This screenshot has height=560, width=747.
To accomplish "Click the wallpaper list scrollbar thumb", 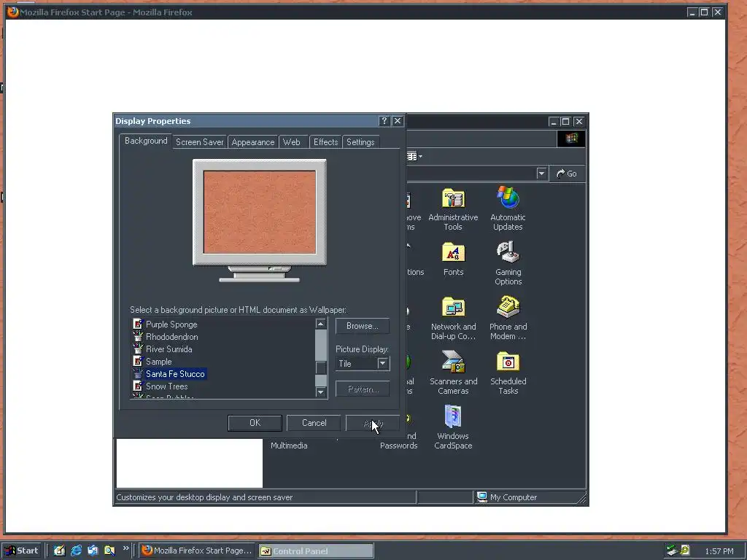I will click(x=321, y=367).
